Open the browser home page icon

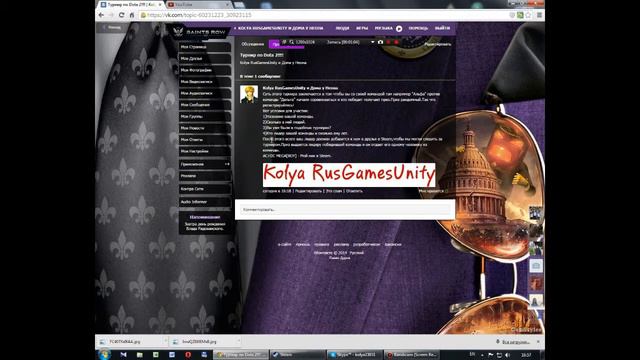coord(131,15)
